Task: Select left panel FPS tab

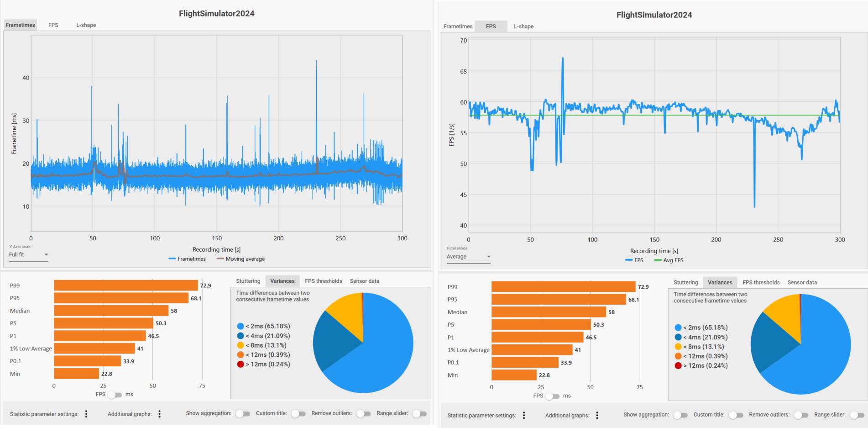Action: [53, 25]
